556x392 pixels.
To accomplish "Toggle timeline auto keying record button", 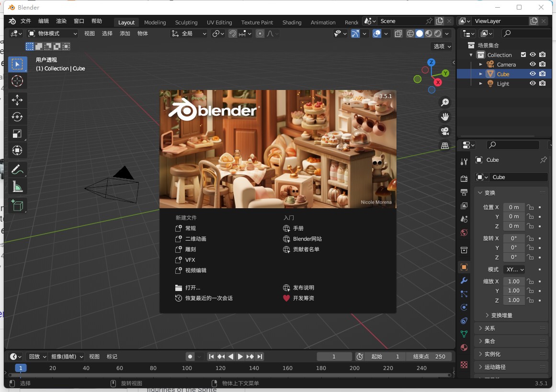I will tap(190, 357).
